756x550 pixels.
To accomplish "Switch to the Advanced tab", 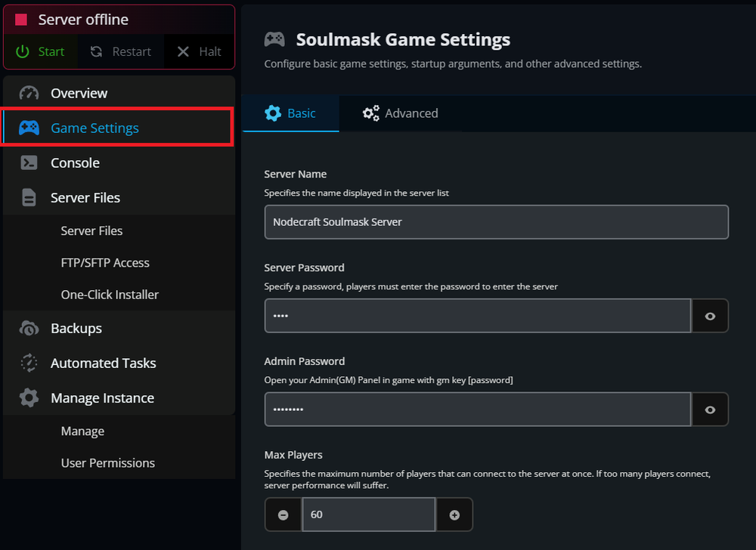I will [x=400, y=113].
